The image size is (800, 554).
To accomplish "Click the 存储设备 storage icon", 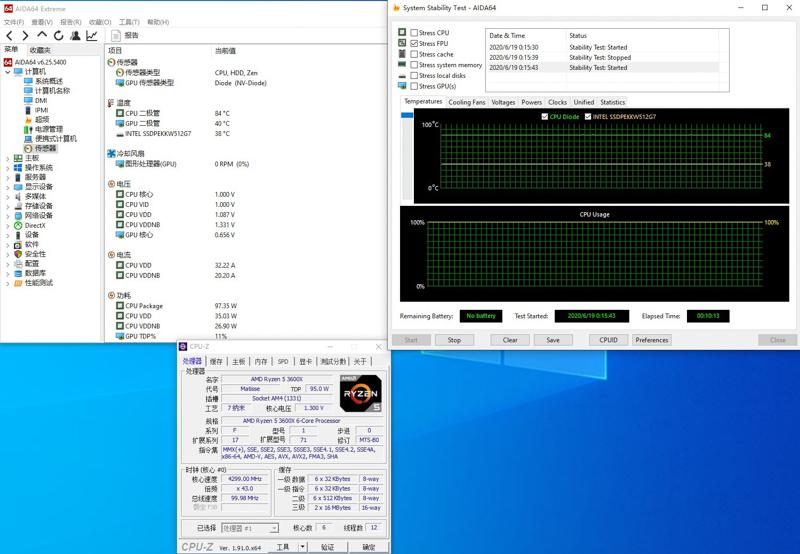I will tap(18, 206).
